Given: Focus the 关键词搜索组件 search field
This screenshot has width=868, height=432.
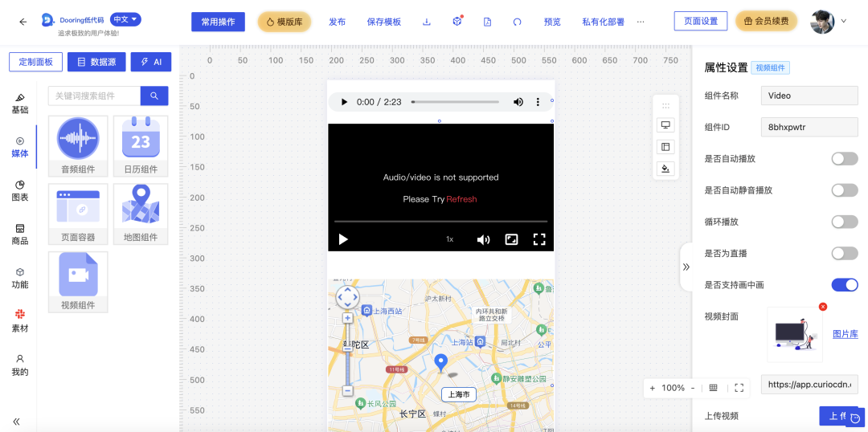Looking at the screenshot, I should coord(94,96).
